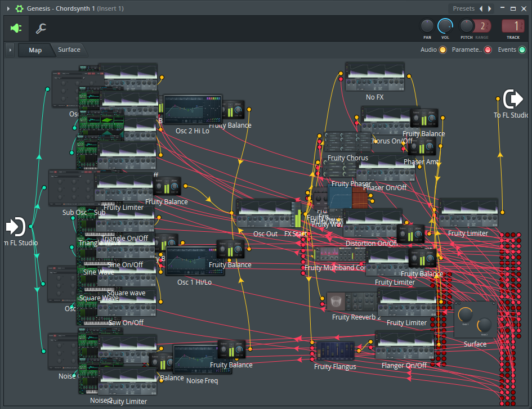Select the Phaser On/Off node

click(x=386, y=168)
